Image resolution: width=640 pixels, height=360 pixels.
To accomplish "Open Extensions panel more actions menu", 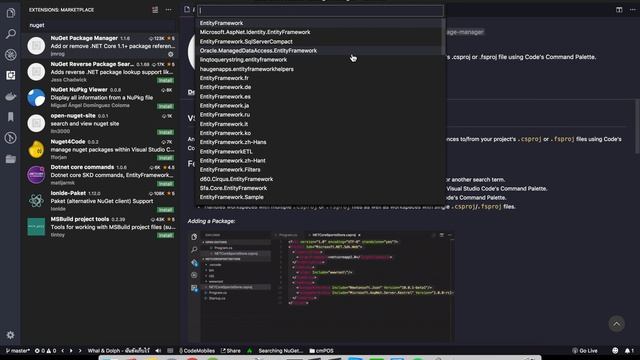I will coord(169,10).
